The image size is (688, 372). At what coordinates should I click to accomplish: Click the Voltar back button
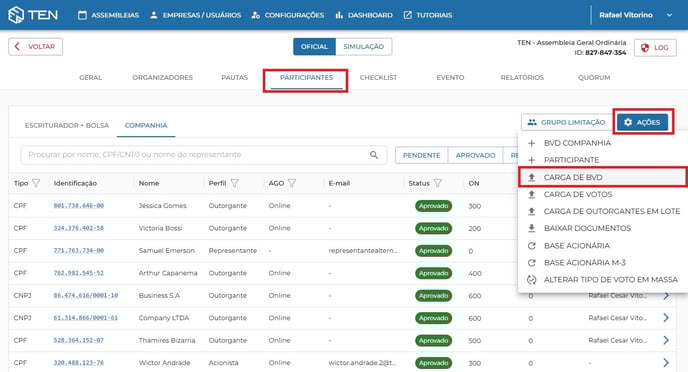pos(36,46)
